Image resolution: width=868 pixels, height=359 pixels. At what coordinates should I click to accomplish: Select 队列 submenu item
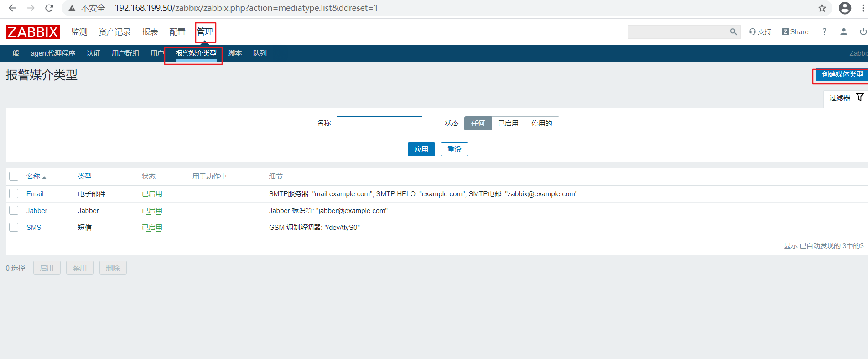[260, 53]
